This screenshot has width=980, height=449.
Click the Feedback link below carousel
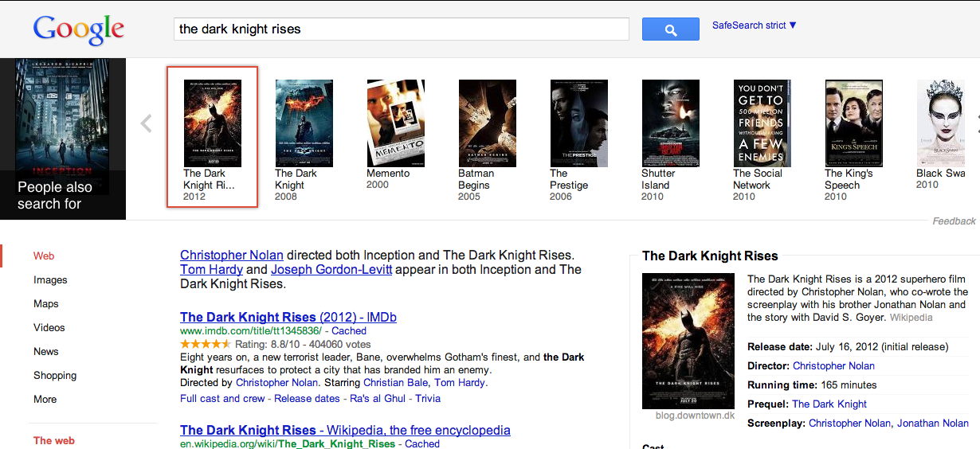pos(954,221)
